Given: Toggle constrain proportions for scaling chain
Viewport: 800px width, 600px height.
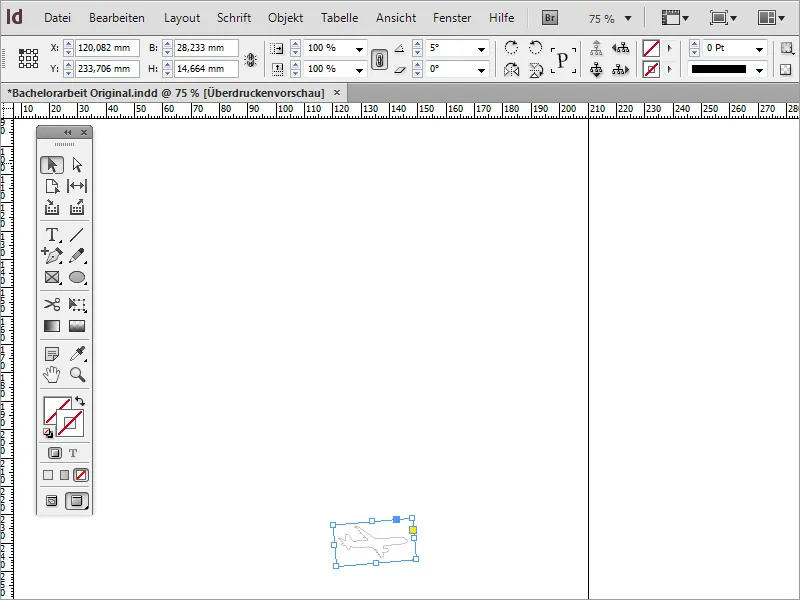Looking at the screenshot, I should pyautogui.click(x=379, y=60).
